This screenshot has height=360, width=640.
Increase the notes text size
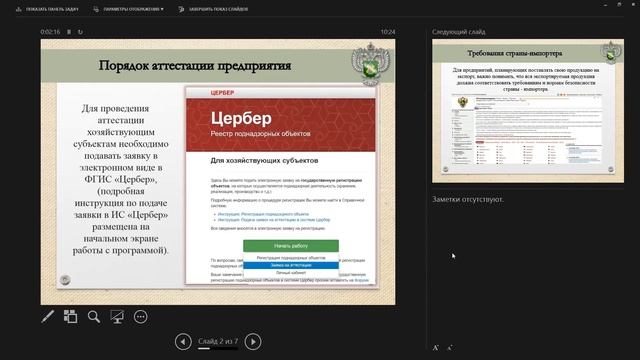[x=436, y=348]
